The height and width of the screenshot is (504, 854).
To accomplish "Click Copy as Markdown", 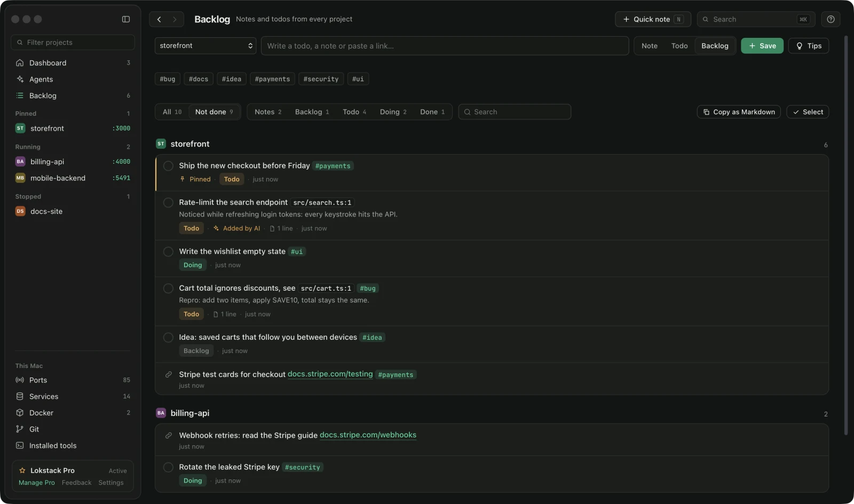I will (739, 112).
